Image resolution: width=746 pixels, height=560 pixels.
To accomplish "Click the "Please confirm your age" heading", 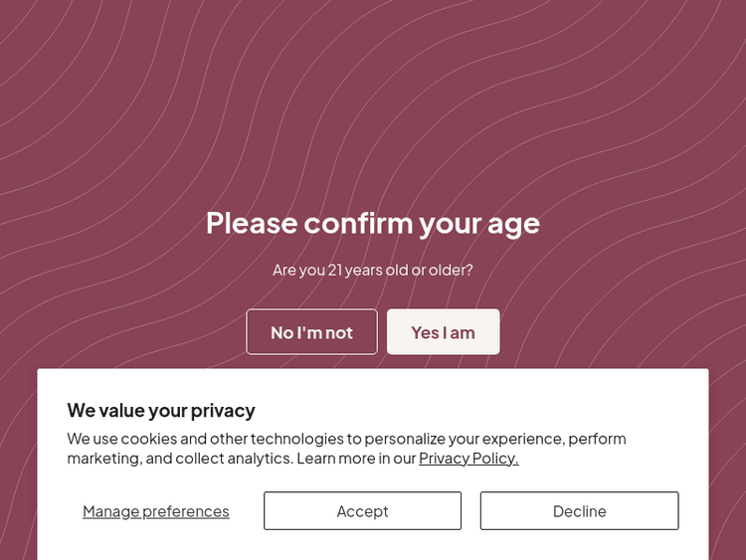I will pyautogui.click(x=373, y=223).
